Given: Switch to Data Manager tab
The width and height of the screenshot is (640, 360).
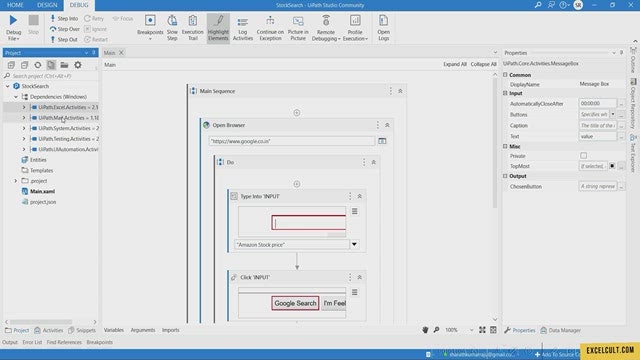Looking at the screenshot, I should (x=560, y=330).
